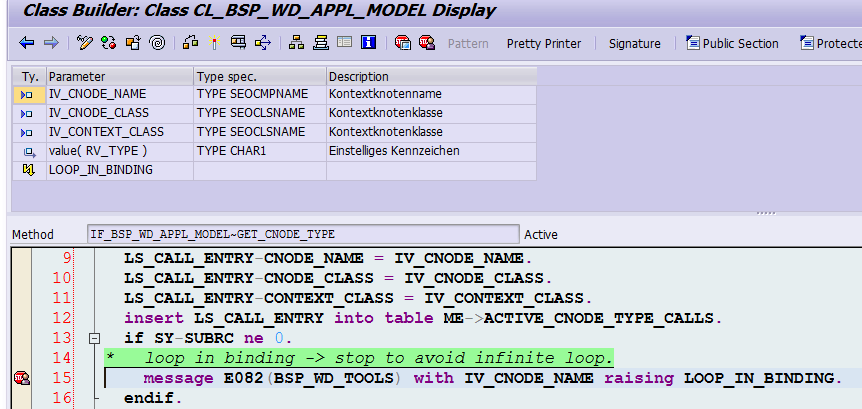Click the if SY-SUBRC ne 0 line
This screenshot has height=409, width=862.
[x=208, y=339]
